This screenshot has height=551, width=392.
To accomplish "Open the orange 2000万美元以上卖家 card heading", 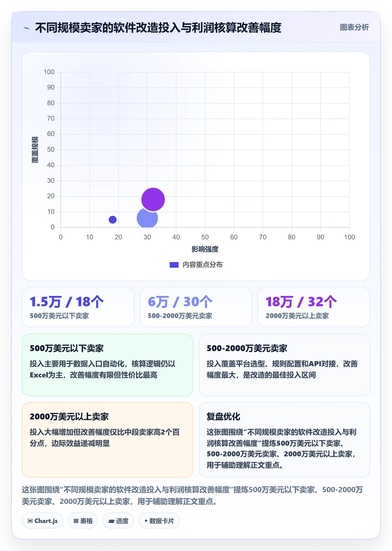I will click(x=69, y=417).
